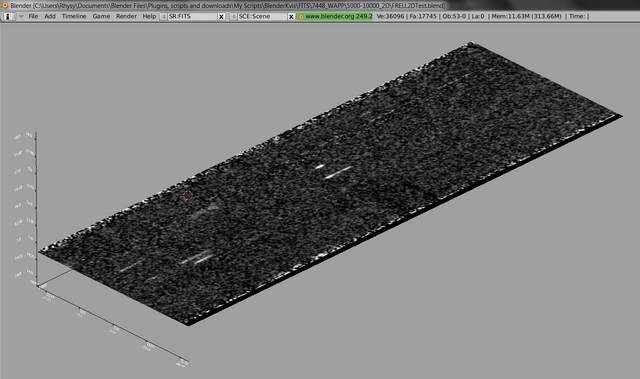
Task: Delete the current scene with X button
Action: (291, 17)
